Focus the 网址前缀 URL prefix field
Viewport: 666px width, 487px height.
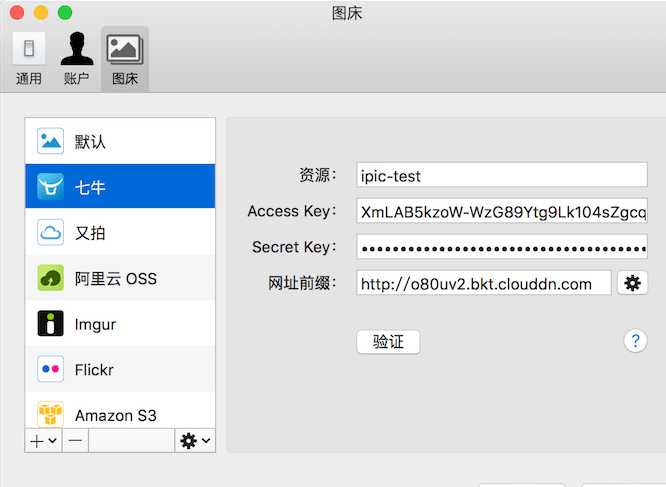484,283
